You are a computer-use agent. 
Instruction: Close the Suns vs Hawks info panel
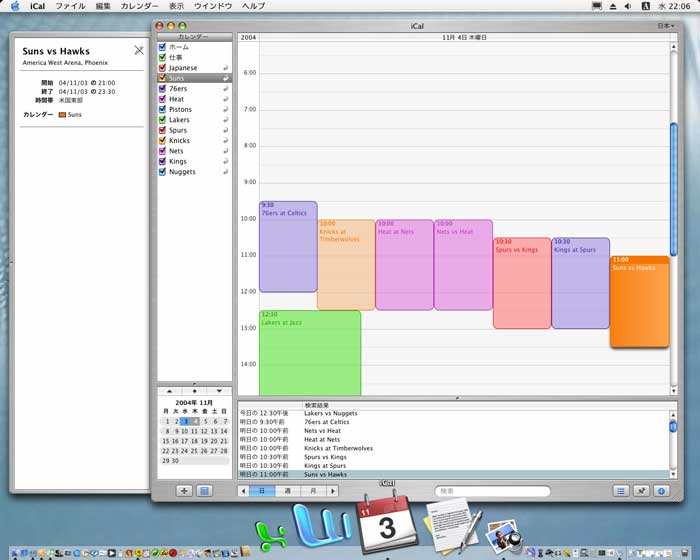tap(139, 50)
